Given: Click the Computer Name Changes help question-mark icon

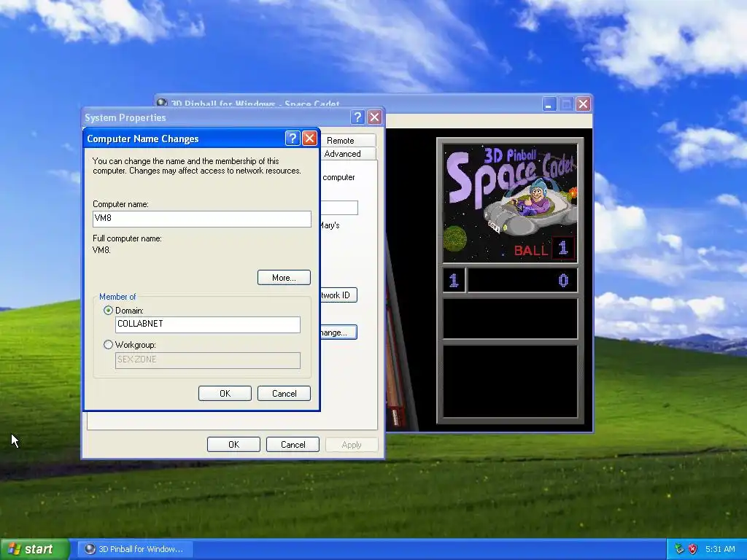Looking at the screenshot, I should pos(293,139).
